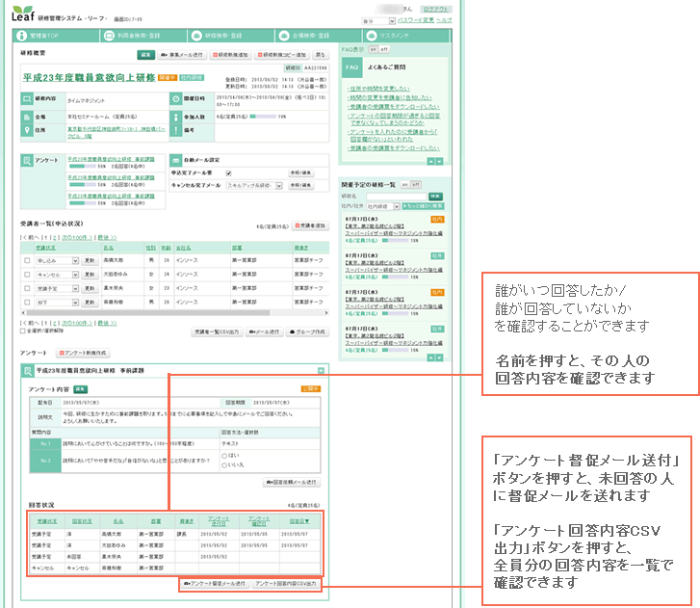Click FAQ panel scroll-down arrow icon

pyautogui.click(x=440, y=161)
